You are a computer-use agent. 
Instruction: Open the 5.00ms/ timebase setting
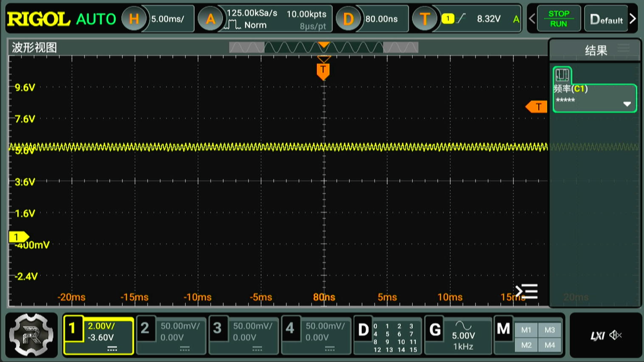tap(168, 19)
